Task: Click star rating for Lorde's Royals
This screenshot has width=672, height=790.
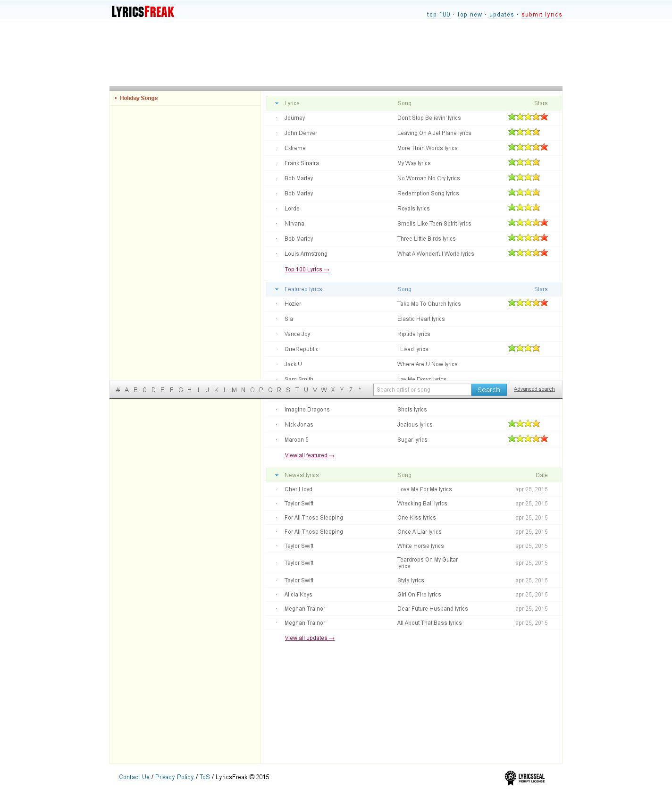Action: [x=524, y=208]
